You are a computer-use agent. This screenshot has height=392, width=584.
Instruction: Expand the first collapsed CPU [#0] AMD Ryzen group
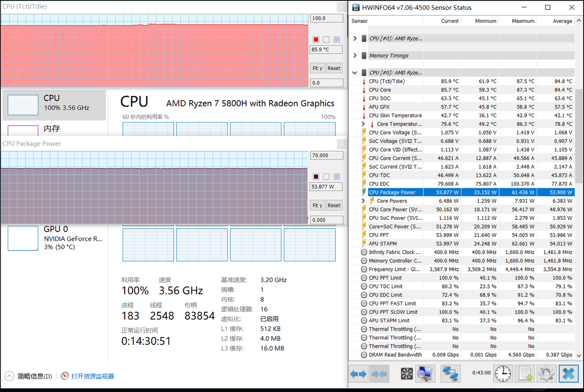355,38
